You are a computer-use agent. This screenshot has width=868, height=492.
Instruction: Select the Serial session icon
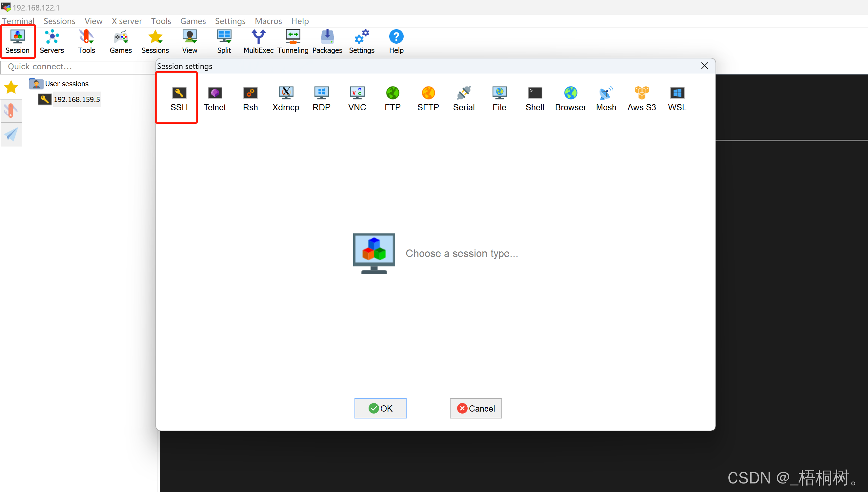(x=464, y=98)
